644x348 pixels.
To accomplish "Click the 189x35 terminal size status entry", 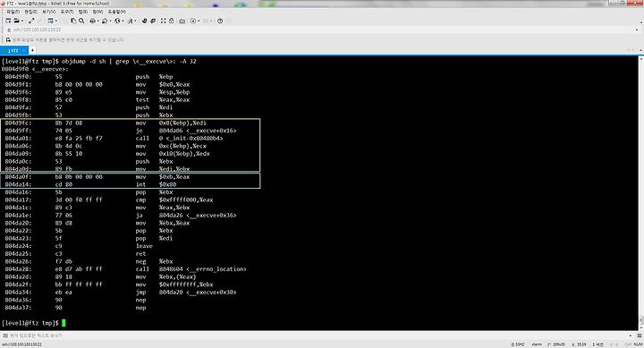I will coord(556,344).
